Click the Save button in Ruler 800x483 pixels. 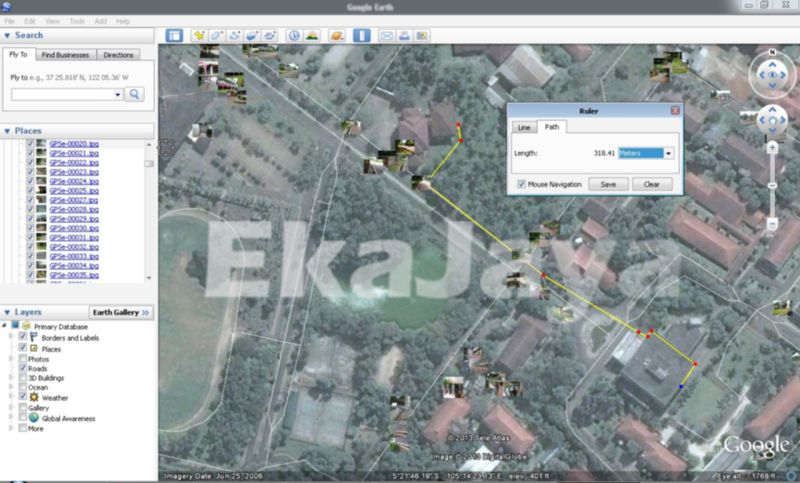(608, 184)
